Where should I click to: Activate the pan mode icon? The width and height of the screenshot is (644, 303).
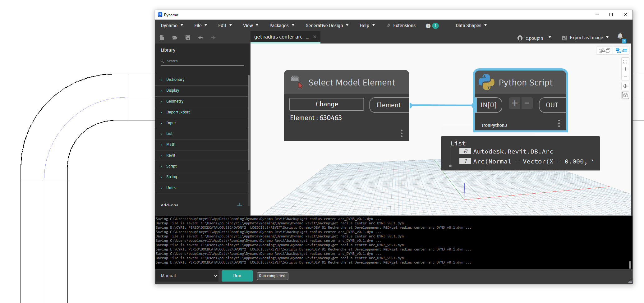(x=625, y=86)
